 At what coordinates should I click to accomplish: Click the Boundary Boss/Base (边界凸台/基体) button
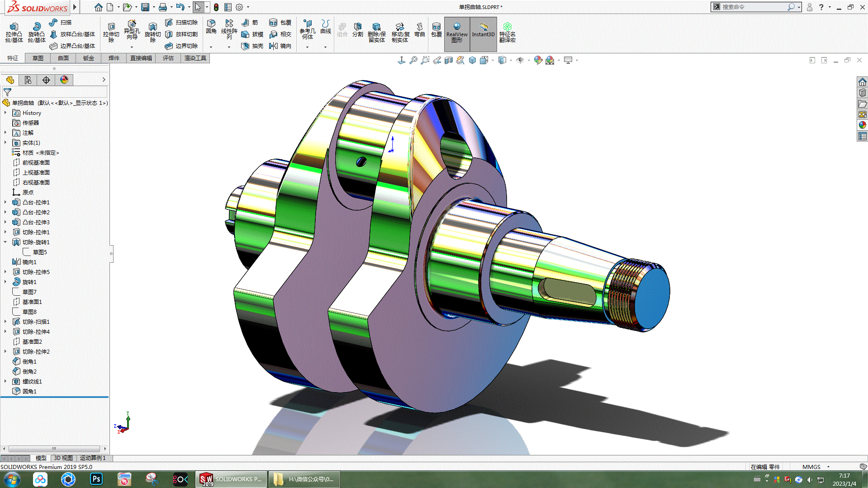[x=72, y=46]
